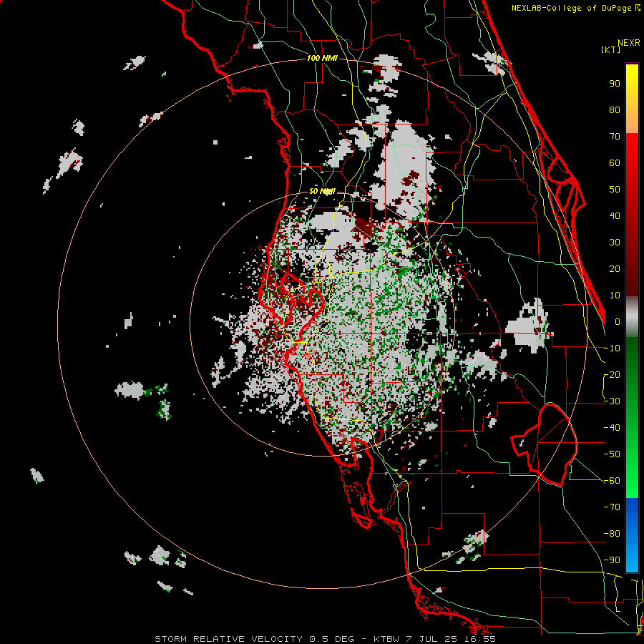Click the -70 value on velocity scale
644x644 pixels.
612,507
